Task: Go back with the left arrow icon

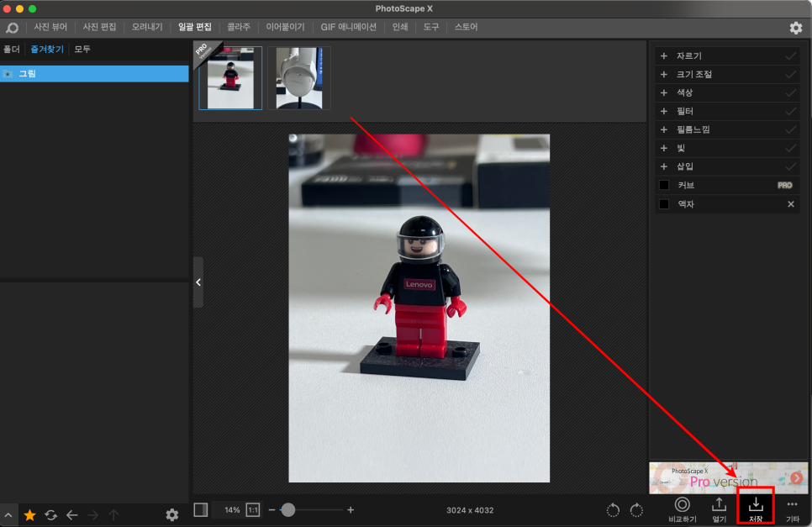Action: 72,514
